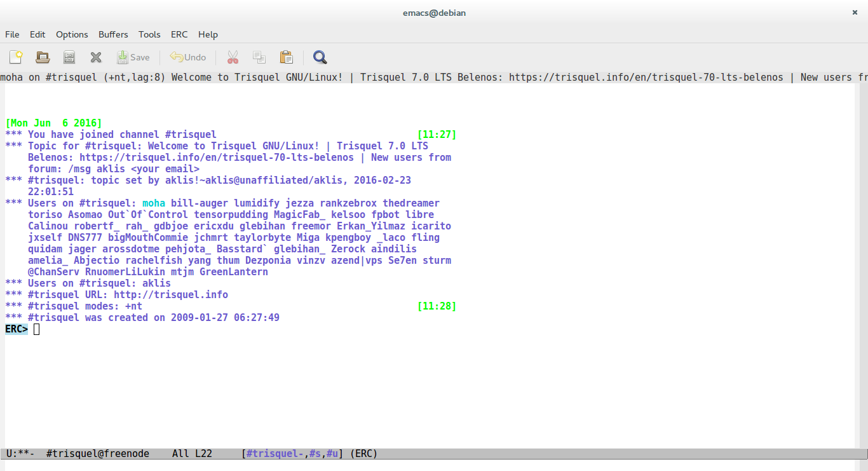Click the @ChanServ nickname
Viewport: 868px width, 471px height.
coord(54,272)
